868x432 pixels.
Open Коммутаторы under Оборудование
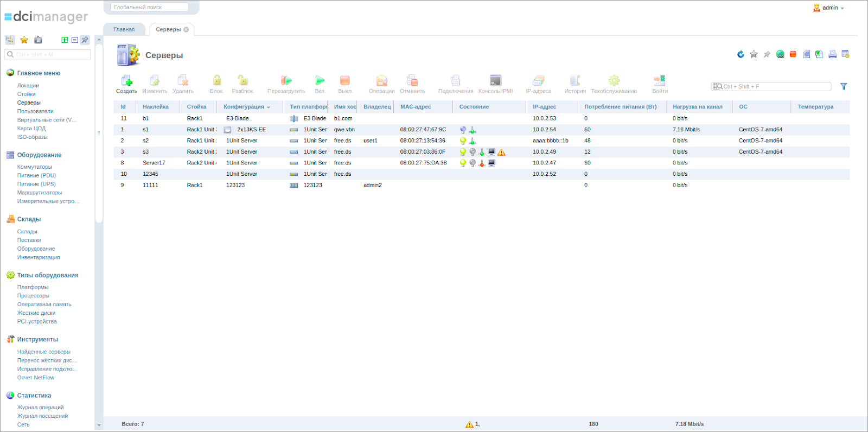tap(35, 167)
